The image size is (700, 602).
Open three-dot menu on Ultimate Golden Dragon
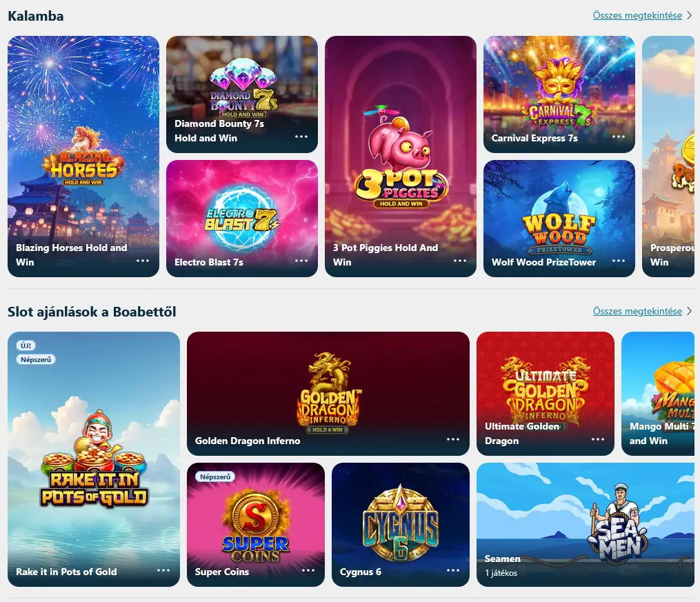coord(598,439)
